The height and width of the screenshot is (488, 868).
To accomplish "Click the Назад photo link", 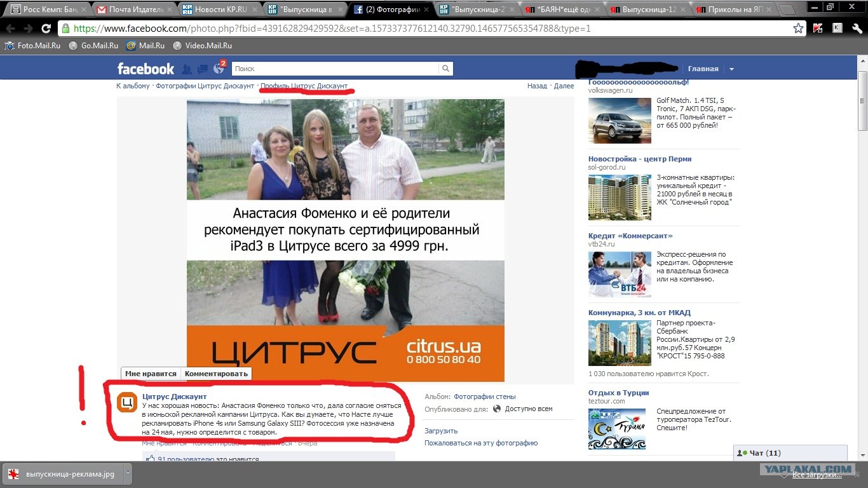I will 537,86.
